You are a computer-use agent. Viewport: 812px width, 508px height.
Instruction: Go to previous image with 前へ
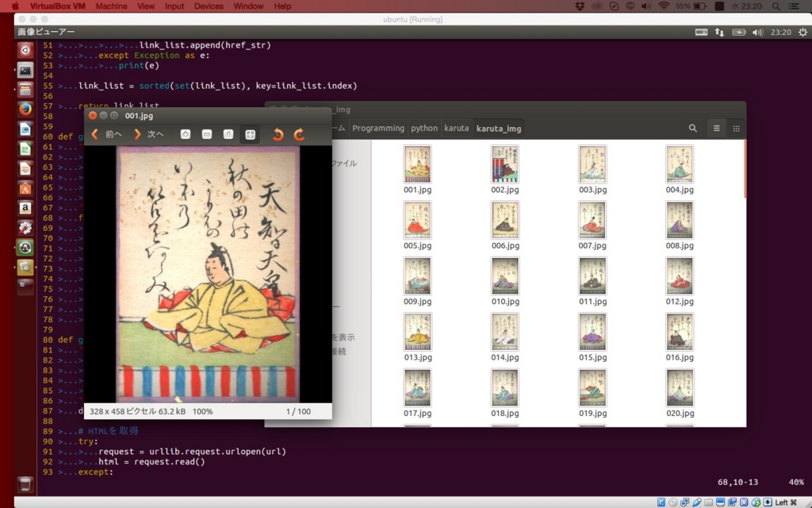107,134
